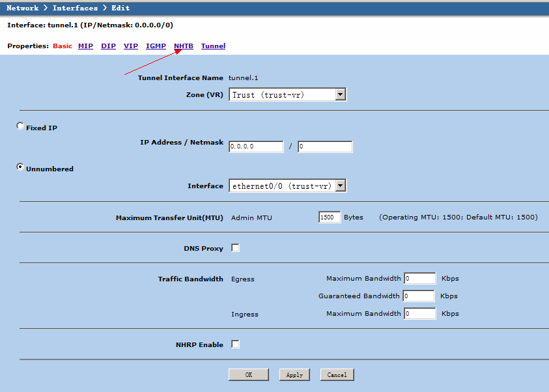
Task: Click the Guaranteed Bandwidth field
Action: [x=419, y=296]
